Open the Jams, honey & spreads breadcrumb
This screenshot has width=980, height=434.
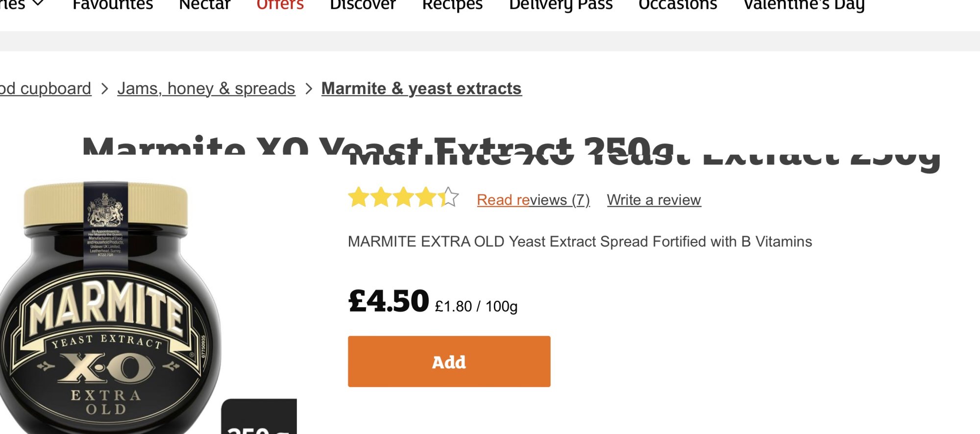click(206, 89)
